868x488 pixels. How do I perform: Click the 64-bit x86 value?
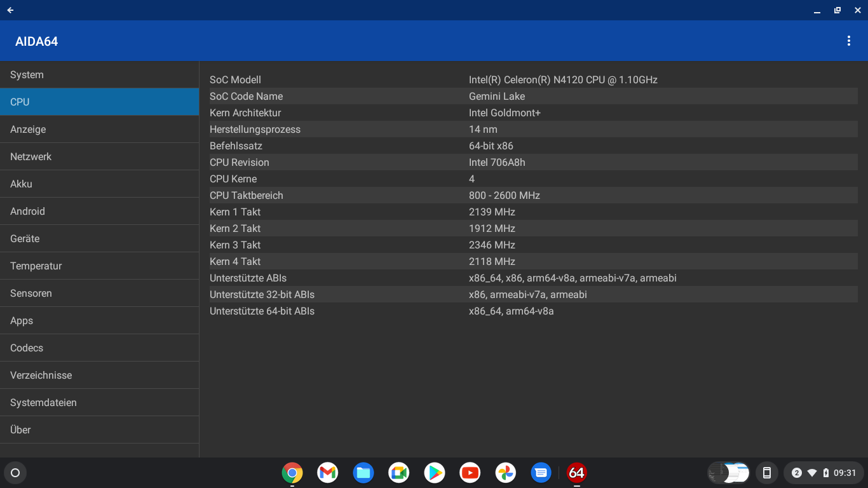click(x=491, y=146)
